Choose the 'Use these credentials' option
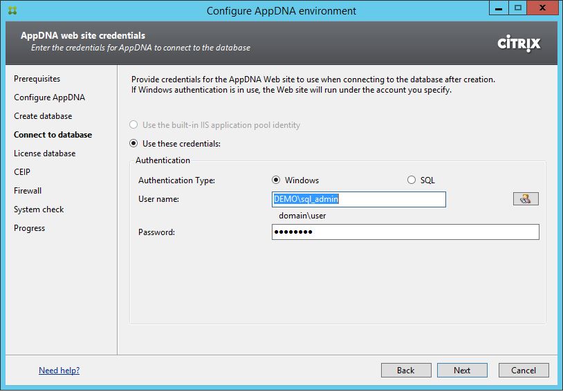 point(134,144)
